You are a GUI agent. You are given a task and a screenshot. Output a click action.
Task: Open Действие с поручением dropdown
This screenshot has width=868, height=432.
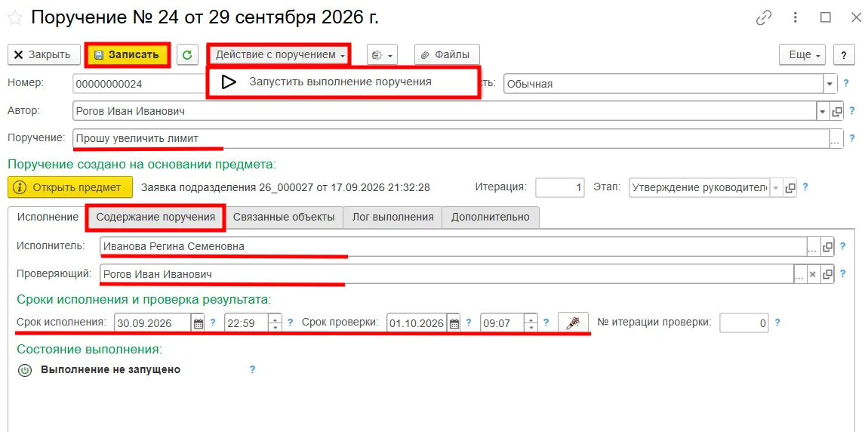[279, 55]
